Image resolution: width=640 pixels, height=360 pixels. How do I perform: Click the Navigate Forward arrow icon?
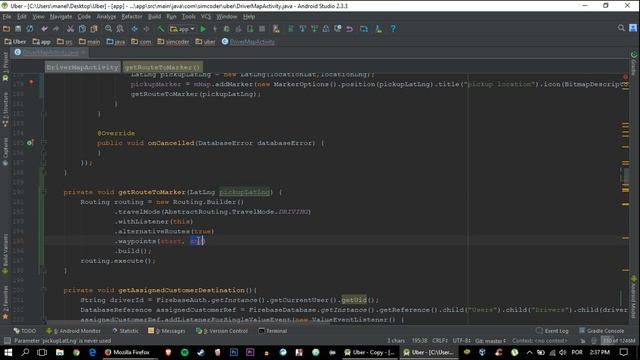[x=146, y=29]
